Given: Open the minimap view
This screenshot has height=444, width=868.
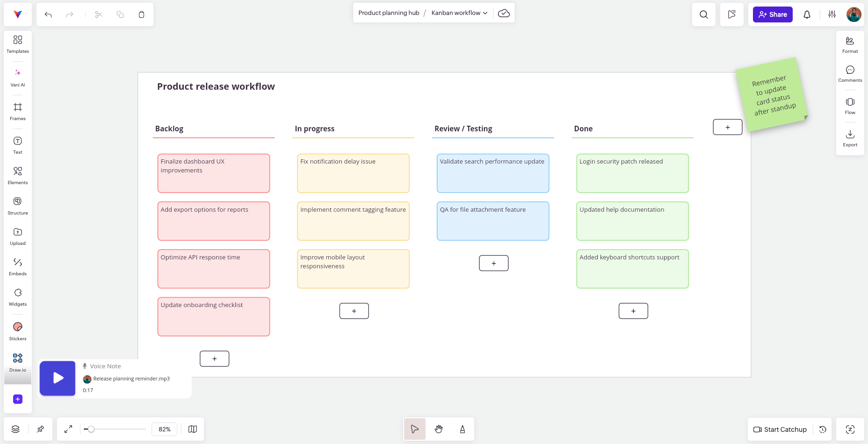Looking at the screenshot, I should (x=192, y=429).
